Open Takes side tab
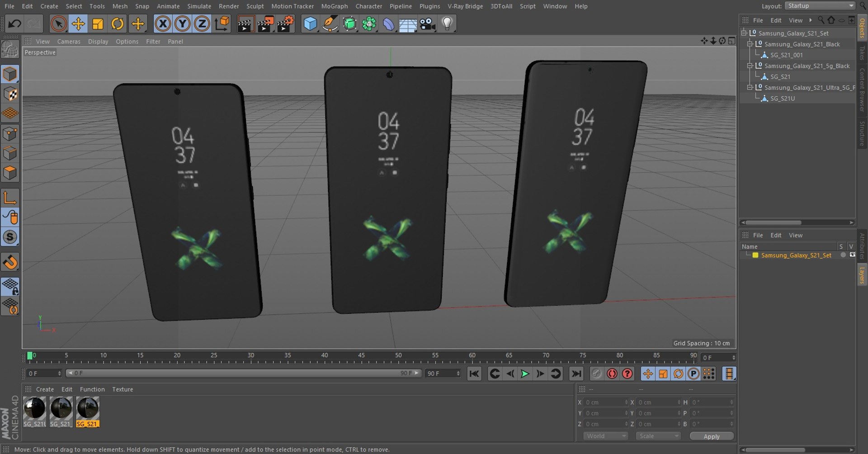868x454 pixels. [x=862, y=53]
